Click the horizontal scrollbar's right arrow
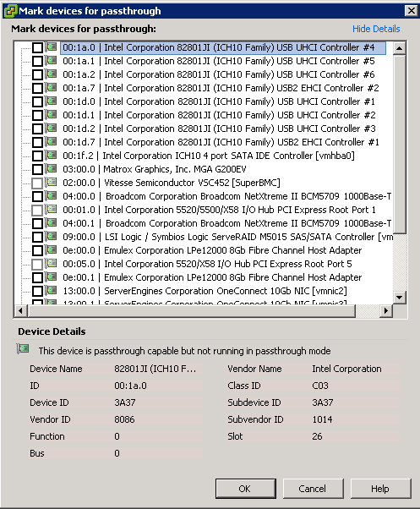Screen dimensions: 420x509 pyautogui.click(x=385, y=311)
